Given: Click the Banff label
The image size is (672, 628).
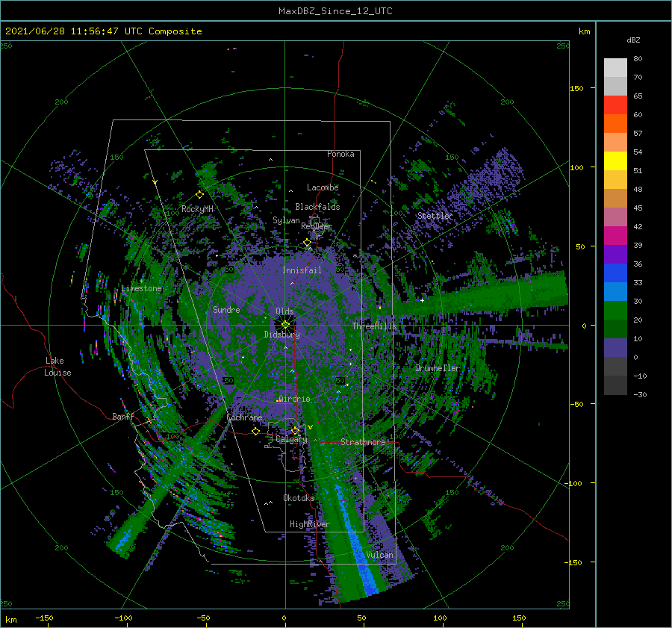Looking at the screenshot, I should pos(123,416).
